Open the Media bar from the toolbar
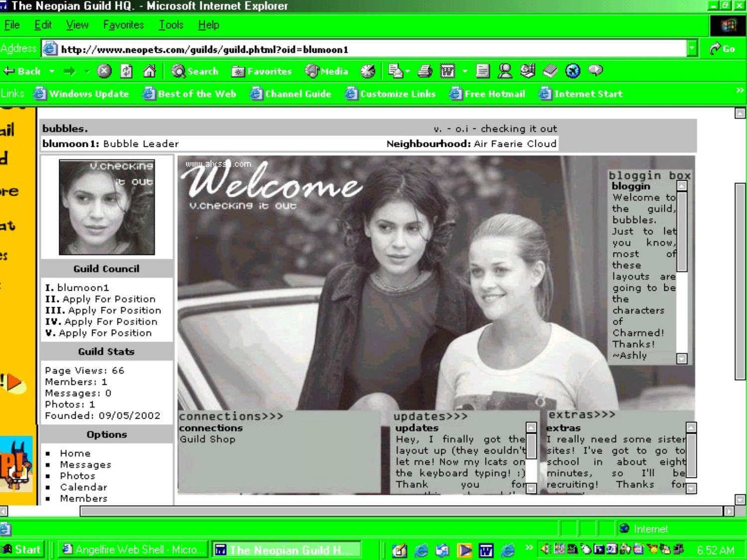 [x=327, y=71]
